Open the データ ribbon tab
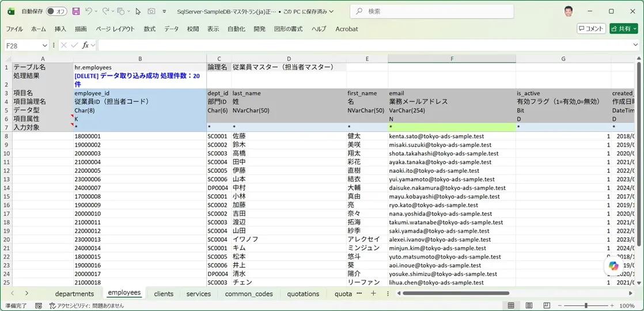Screen dimensions: 644x311 click(x=171, y=29)
